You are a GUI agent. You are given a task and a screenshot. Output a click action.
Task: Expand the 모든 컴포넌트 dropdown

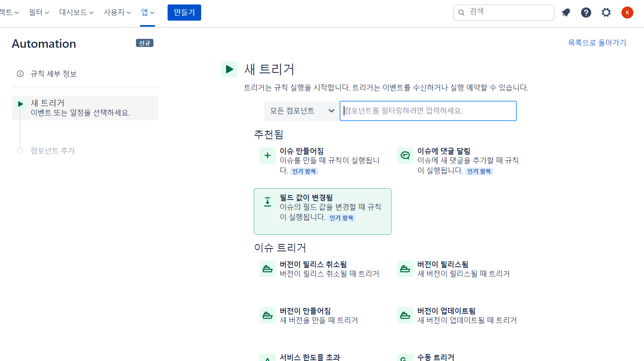coord(302,111)
